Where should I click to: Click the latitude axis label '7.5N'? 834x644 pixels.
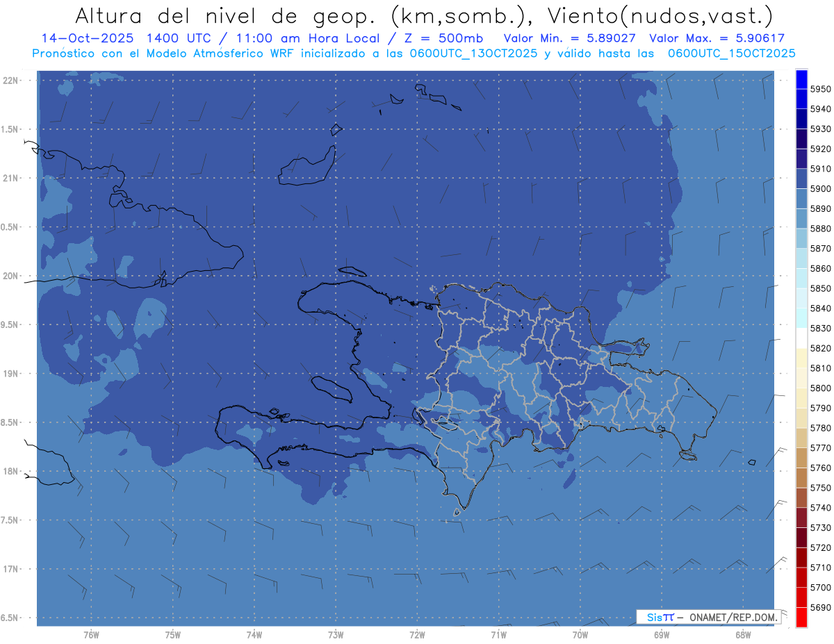point(10,520)
